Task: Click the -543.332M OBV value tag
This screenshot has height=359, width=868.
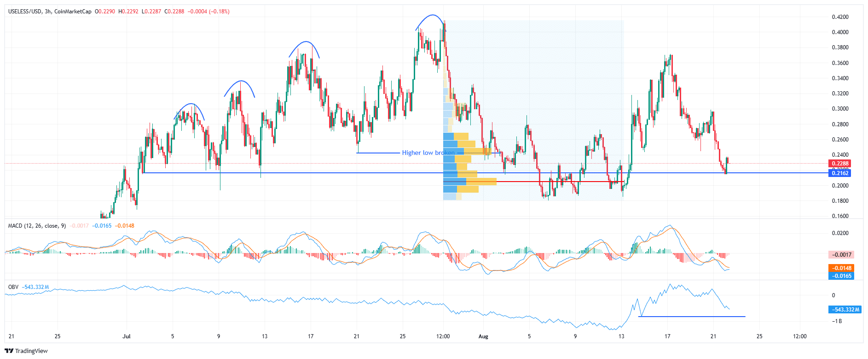Action: click(845, 310)
